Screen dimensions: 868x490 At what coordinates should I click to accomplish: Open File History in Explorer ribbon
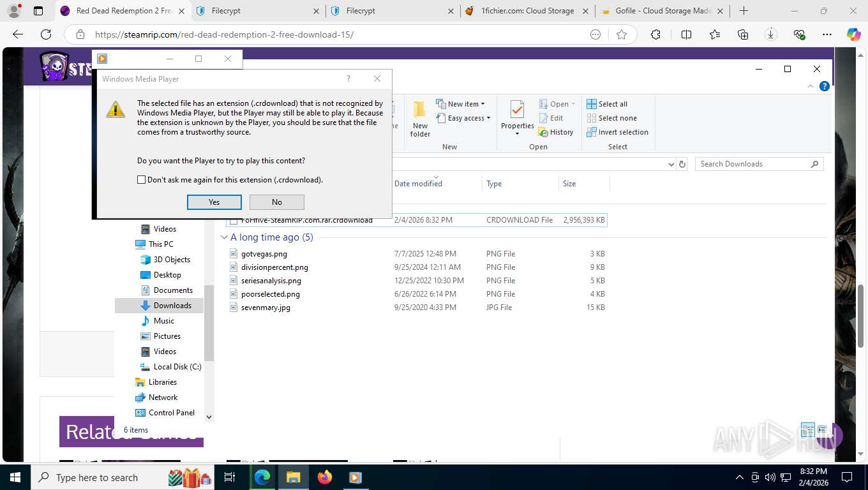556,132
